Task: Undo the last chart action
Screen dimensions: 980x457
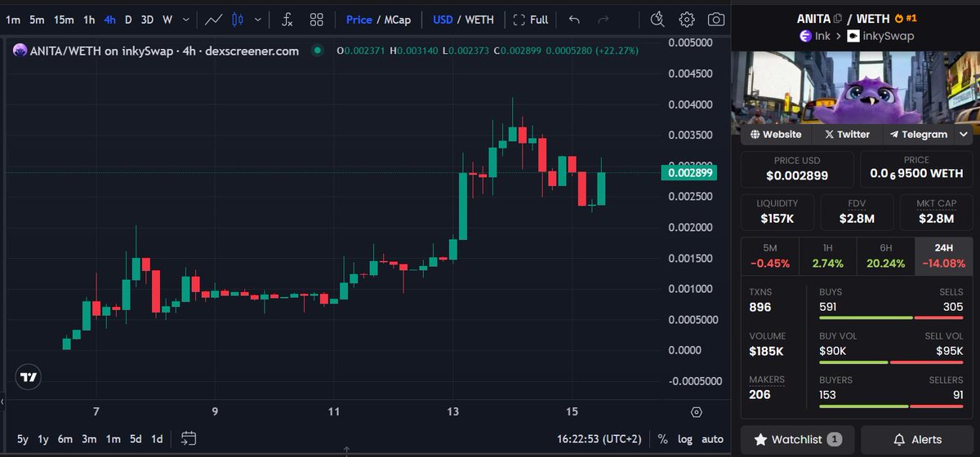Action: (574, 19)
